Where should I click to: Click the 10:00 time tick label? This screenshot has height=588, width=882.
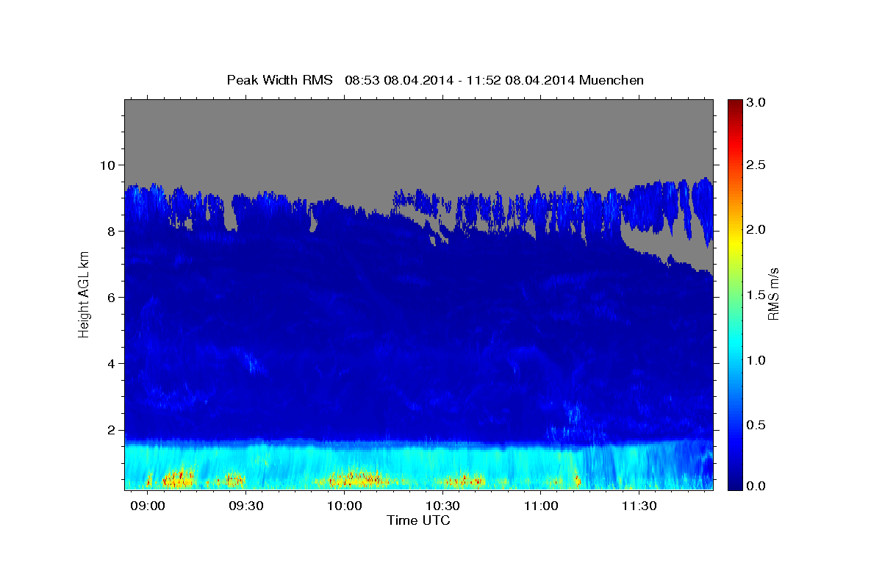click(344, 506)
